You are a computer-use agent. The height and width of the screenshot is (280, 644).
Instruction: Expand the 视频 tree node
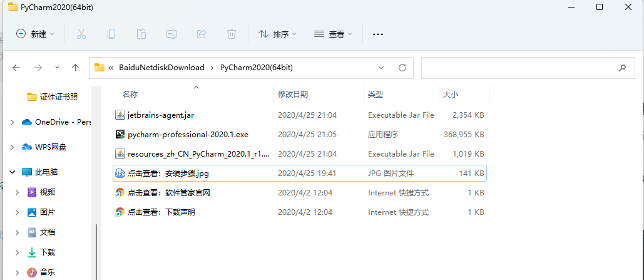pyautogui.click(x=18, y=192)
